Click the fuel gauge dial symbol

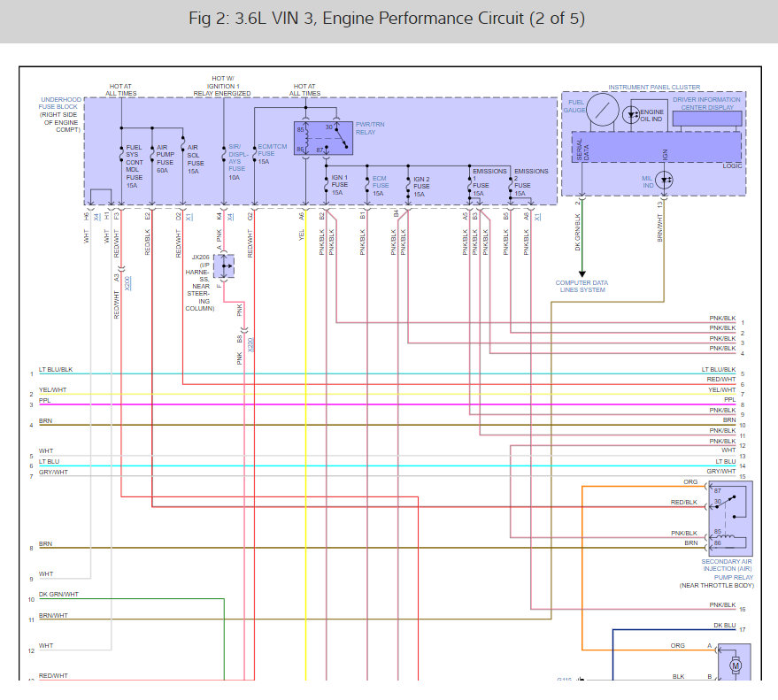click(605, 112)
